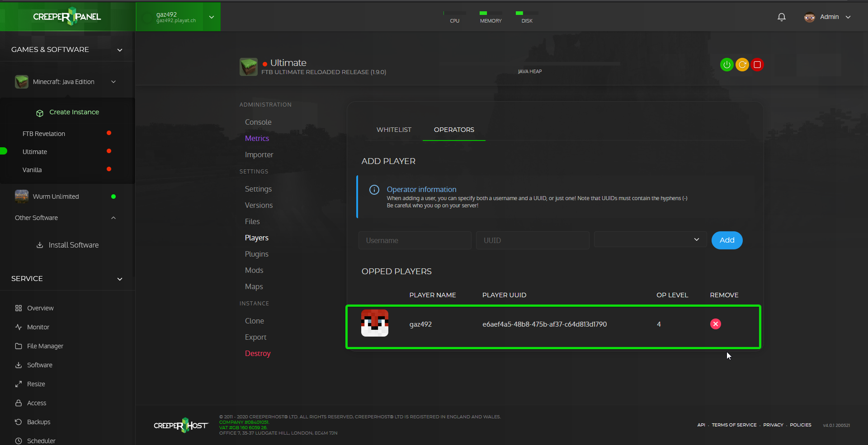Click the Access lock icon

19,403
